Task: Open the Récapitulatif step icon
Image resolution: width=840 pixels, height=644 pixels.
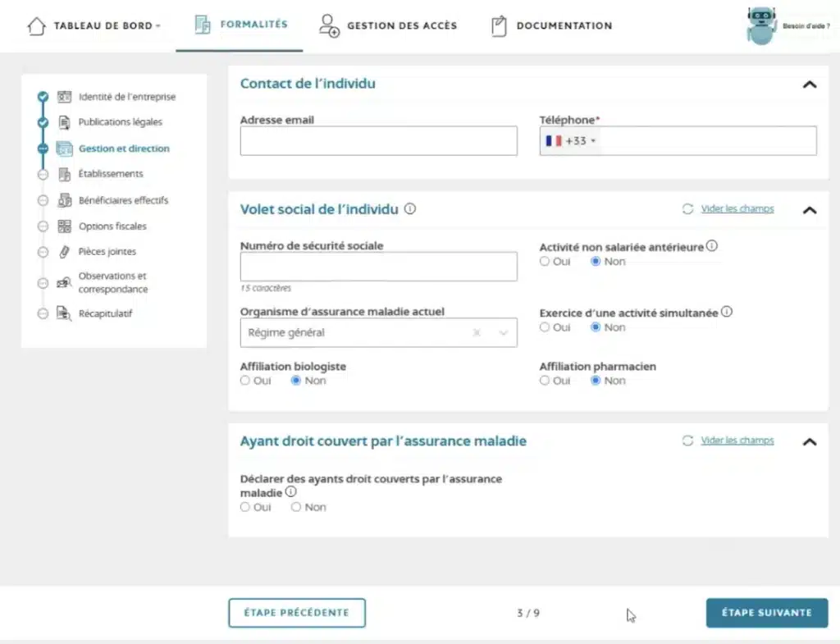Action: pyautogui.click(x=66, y=313)
